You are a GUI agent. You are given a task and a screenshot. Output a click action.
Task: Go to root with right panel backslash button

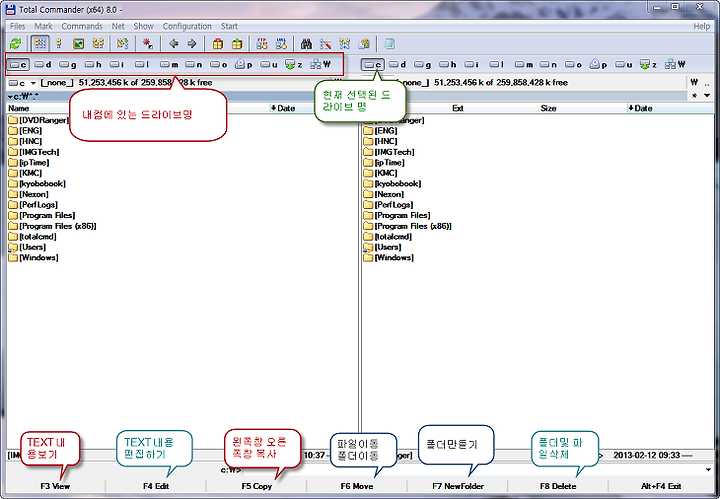694,83
